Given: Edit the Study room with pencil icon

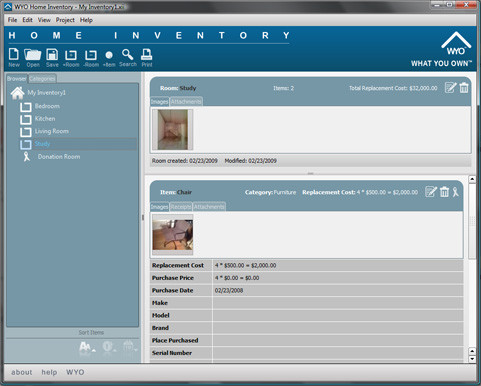Looking at the screenshot, I should click(x=450, y=88).
